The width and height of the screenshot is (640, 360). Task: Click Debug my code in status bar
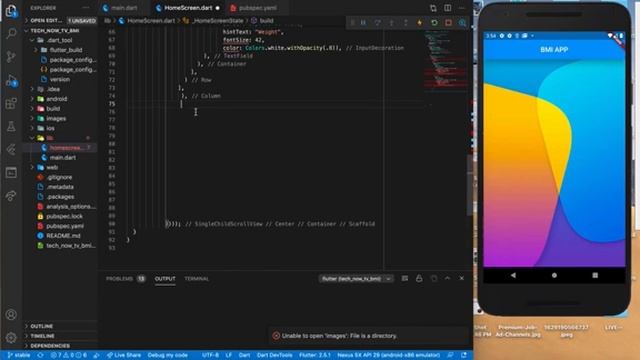pos(167,355)
